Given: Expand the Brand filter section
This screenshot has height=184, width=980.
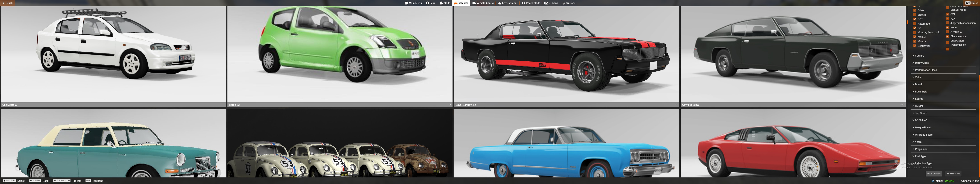Looking at the screenshot, I should (943, 84).
